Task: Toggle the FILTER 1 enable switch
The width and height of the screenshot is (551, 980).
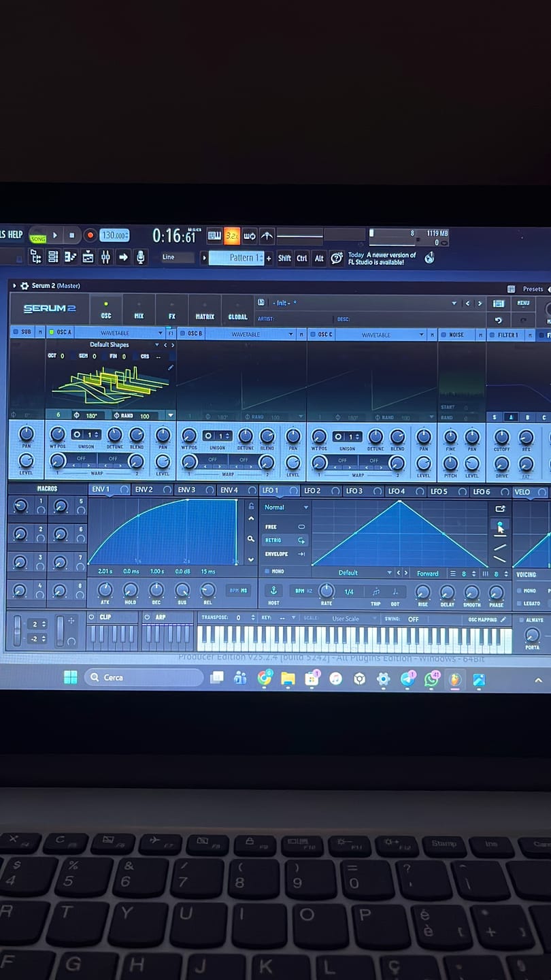Action: (x=492, y=335)
